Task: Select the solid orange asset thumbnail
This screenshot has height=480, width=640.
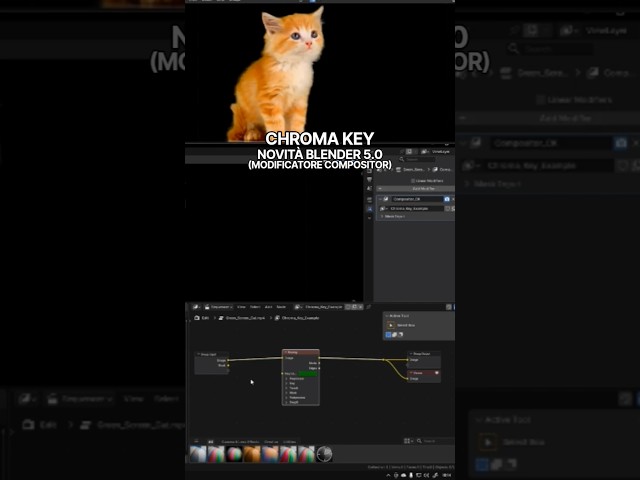Action: pos(252,454)
